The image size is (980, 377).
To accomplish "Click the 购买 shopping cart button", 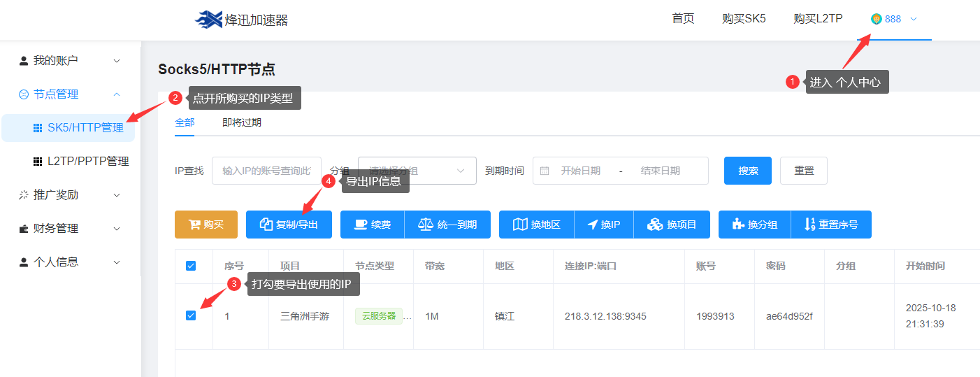I will (206, 225).
